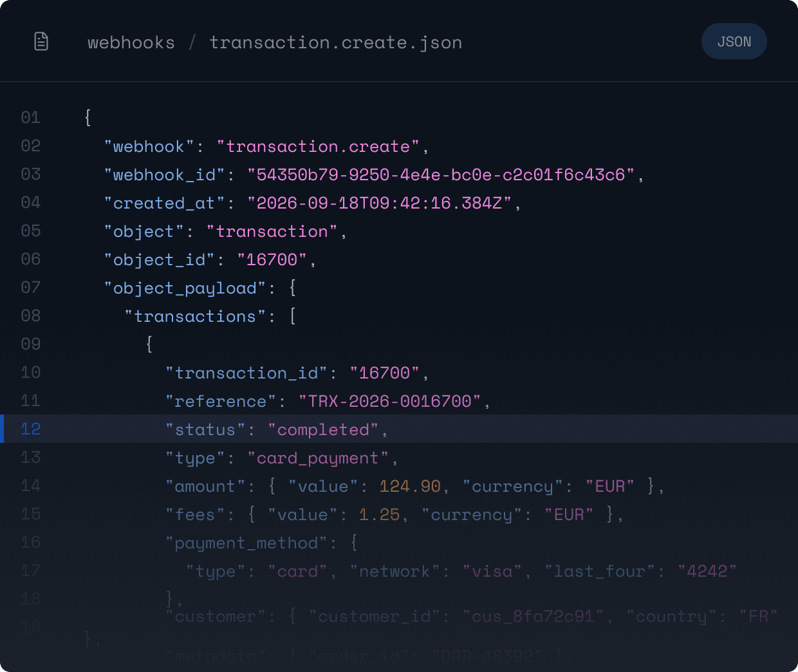Viewport: 798px width, 672px height.
Task: Click the "EUR" currency on amount line
Action: 610,487
